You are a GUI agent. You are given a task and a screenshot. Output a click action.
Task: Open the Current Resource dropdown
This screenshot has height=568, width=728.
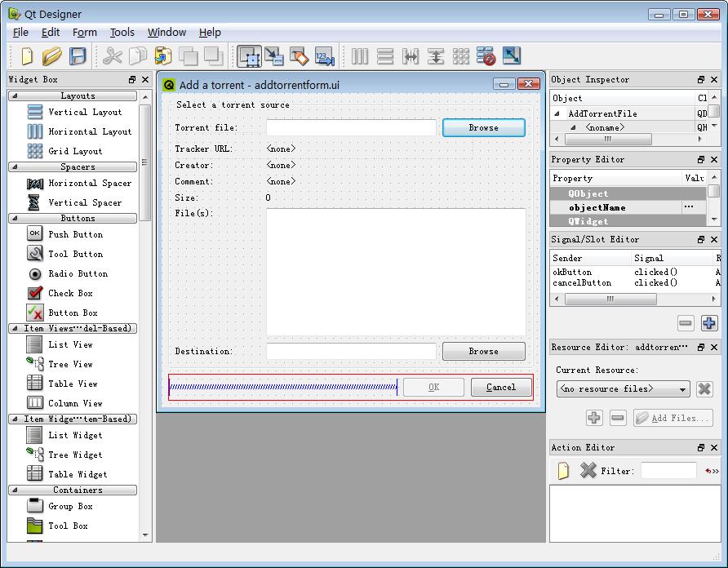[623, 388]
